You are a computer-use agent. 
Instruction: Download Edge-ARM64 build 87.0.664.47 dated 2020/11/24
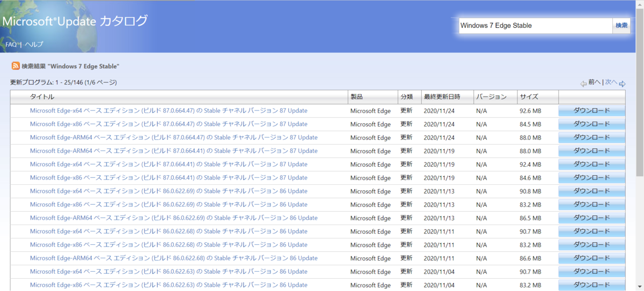[592, 138]
